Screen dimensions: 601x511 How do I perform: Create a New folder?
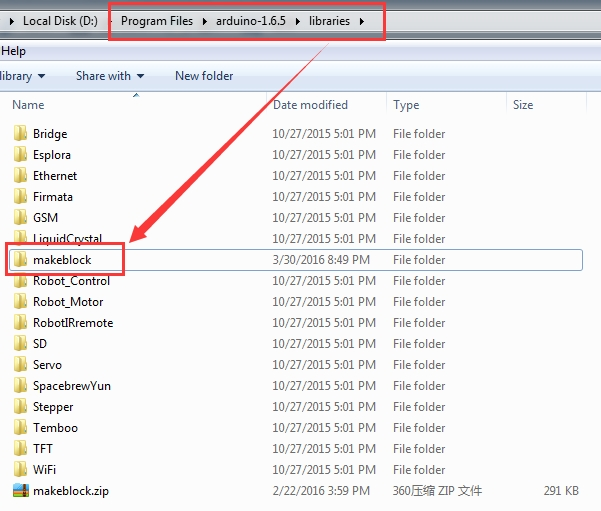click(x=204, y=76)
